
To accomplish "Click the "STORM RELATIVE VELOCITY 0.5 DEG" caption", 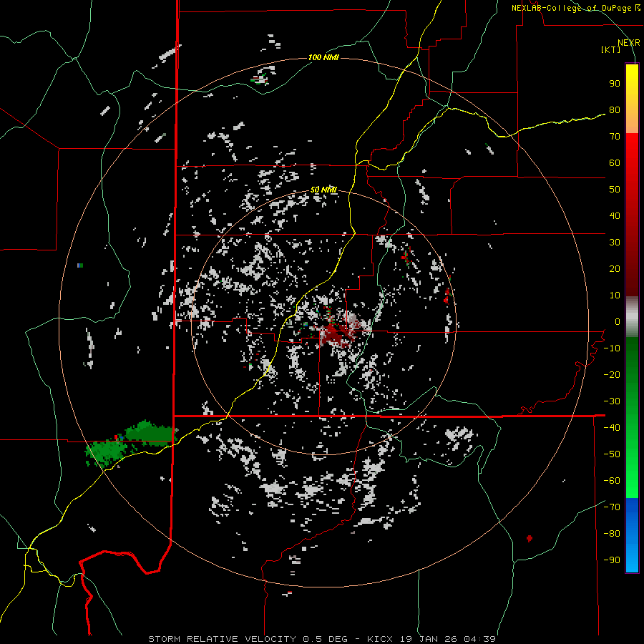I will [x=248, y=639].
